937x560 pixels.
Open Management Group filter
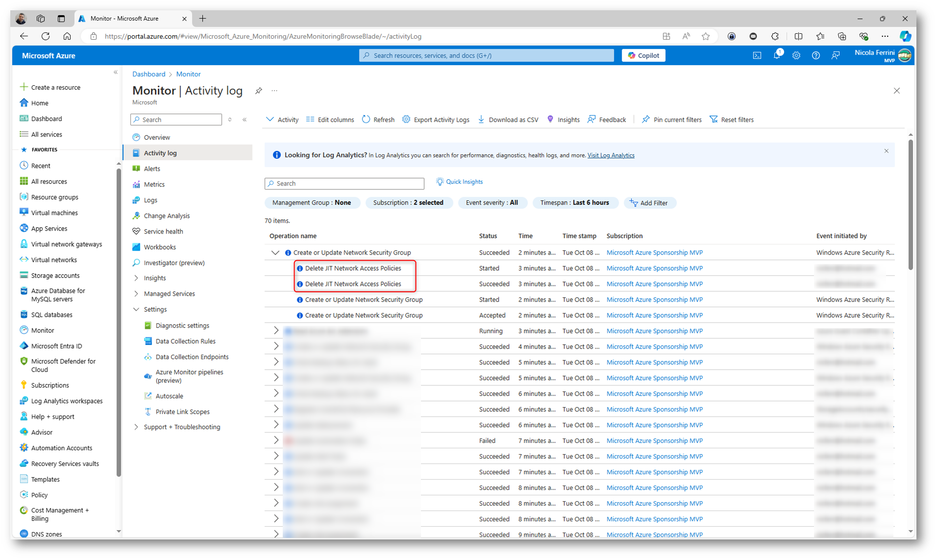(x=312, y=203)
